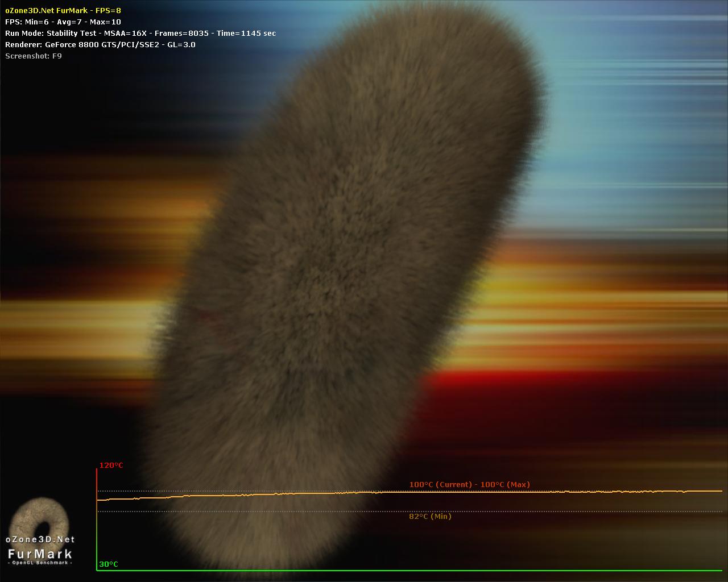Image resolution: width=728 pixels, height=582 pixels.
Task: Click the 'OpenGL Benchmark' subtitle text
Action: 40,563
